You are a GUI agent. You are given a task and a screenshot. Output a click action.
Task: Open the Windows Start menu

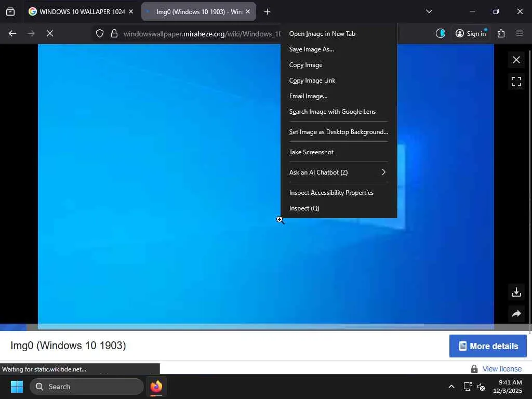17,387
